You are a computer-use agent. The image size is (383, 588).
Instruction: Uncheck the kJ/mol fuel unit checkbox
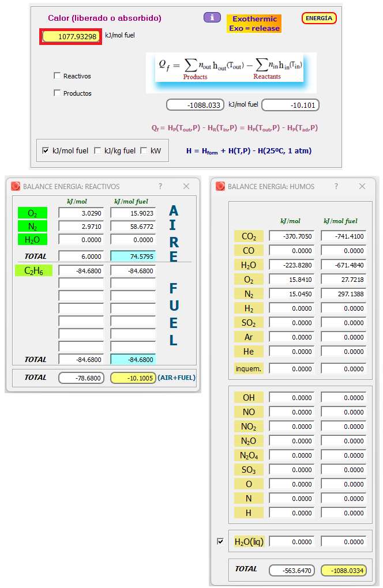(x=46, y=150)
